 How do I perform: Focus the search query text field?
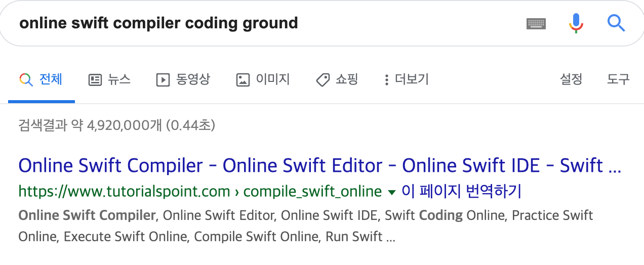coord(263,23)
